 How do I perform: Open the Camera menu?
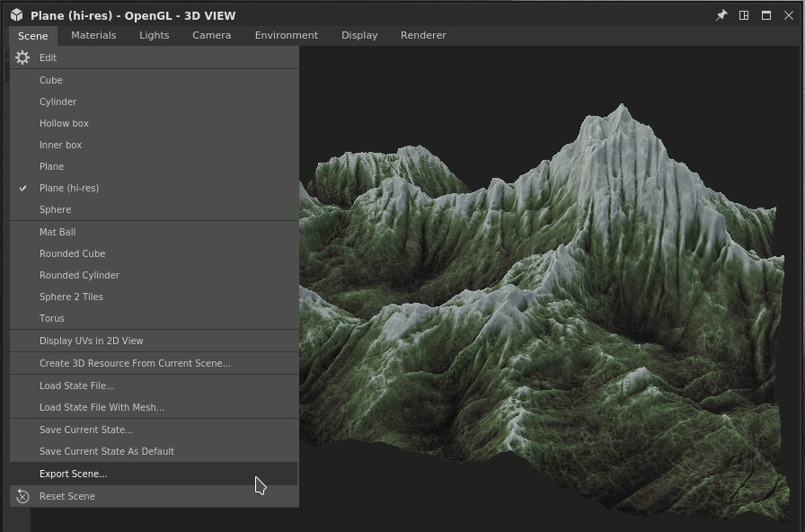tap(211, 35)
